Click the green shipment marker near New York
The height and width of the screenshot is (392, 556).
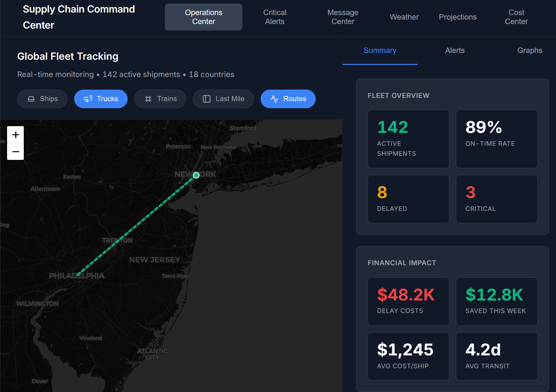pyautogui.click(x=196, y=175)
